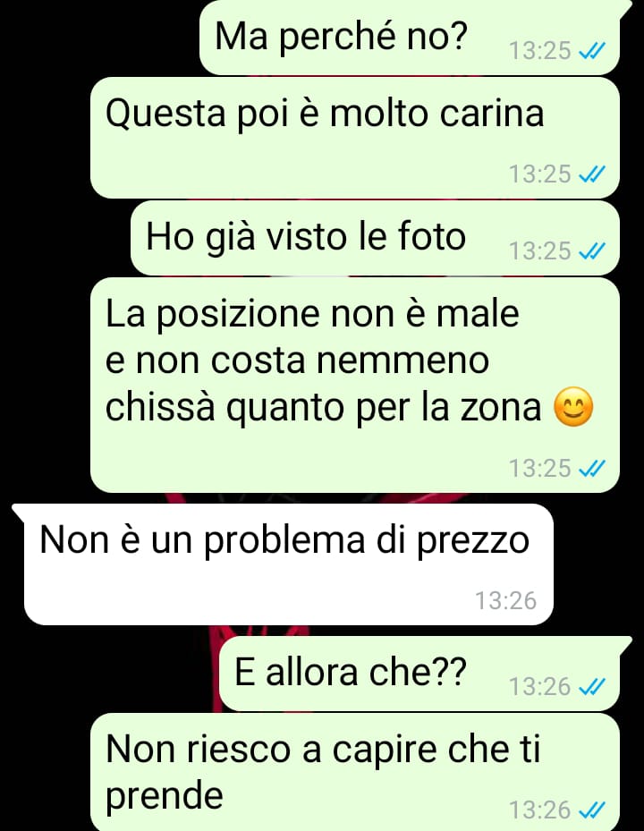The height and width of the screenshot is (831, 644).
Task: Click the blue ticks beside "Ho già visto le foto"
Action: pyautogui.click(x=591, y=251)
